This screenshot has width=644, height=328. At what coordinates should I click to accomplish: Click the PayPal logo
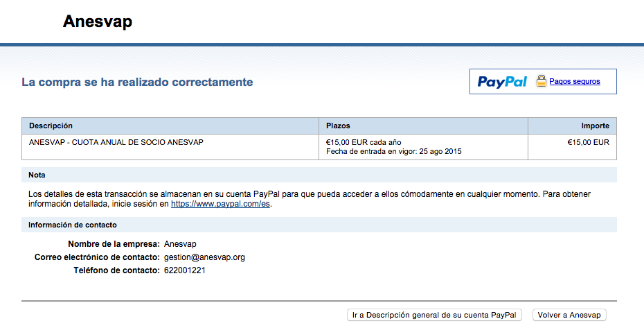tap(502, 82)
